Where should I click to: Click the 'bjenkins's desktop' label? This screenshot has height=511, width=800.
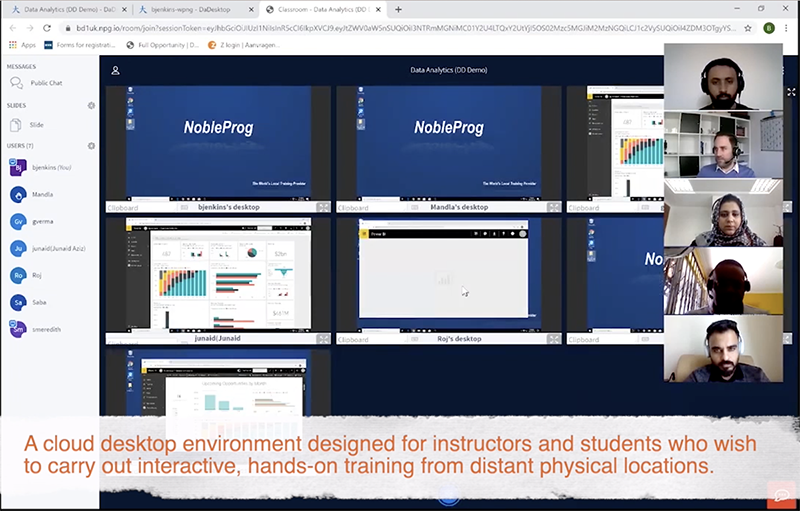(229, 208)
